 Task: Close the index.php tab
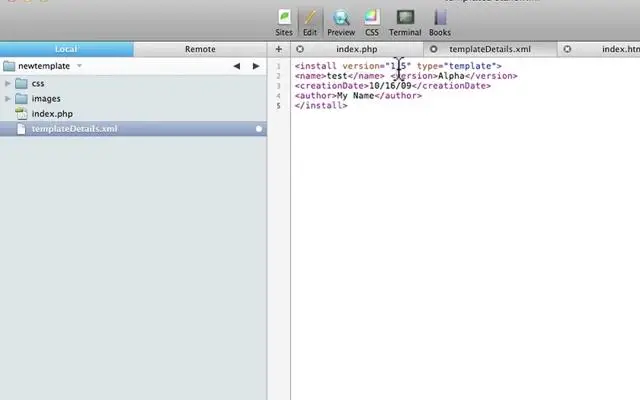point(300,49)
